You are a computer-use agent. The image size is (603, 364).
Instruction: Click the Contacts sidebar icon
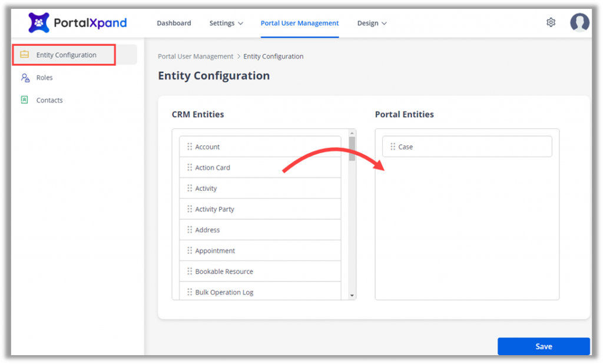click(x=24, y=100)
